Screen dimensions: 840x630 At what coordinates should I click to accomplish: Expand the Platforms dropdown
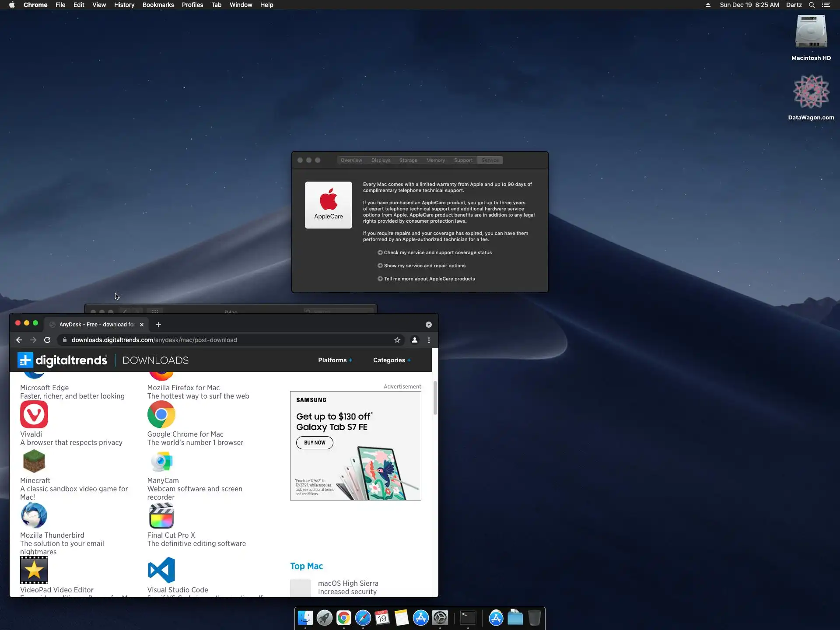click(x=335, y=360)
